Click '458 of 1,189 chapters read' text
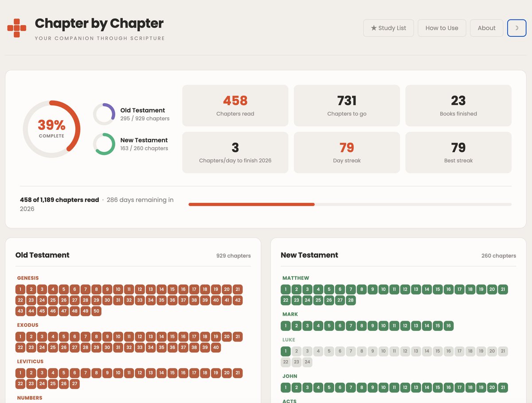This screenshot has width=532, height=403. tap(59, 200)
